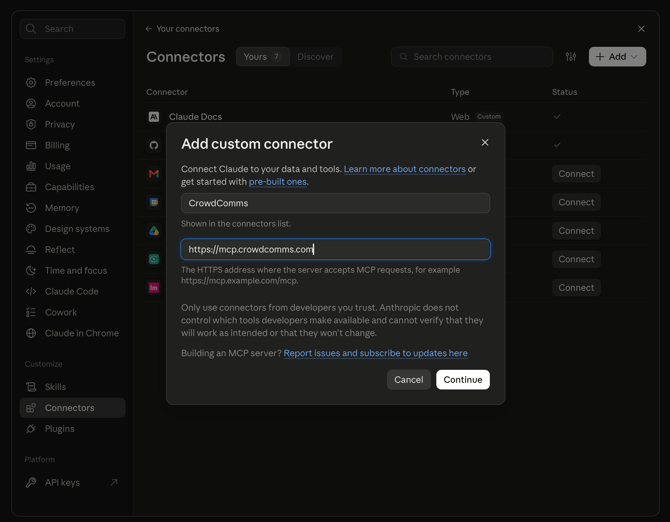The width and height of the screenshot is (670, 522).
Task: Open Plugins in the Customize section
Action: click(72, 429)
